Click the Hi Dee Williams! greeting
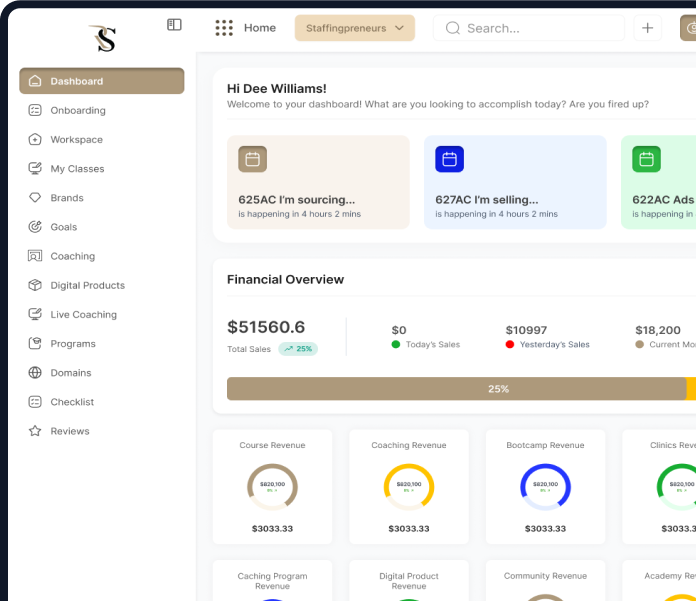This screenshot has height=601, width=696. [277, 89]
